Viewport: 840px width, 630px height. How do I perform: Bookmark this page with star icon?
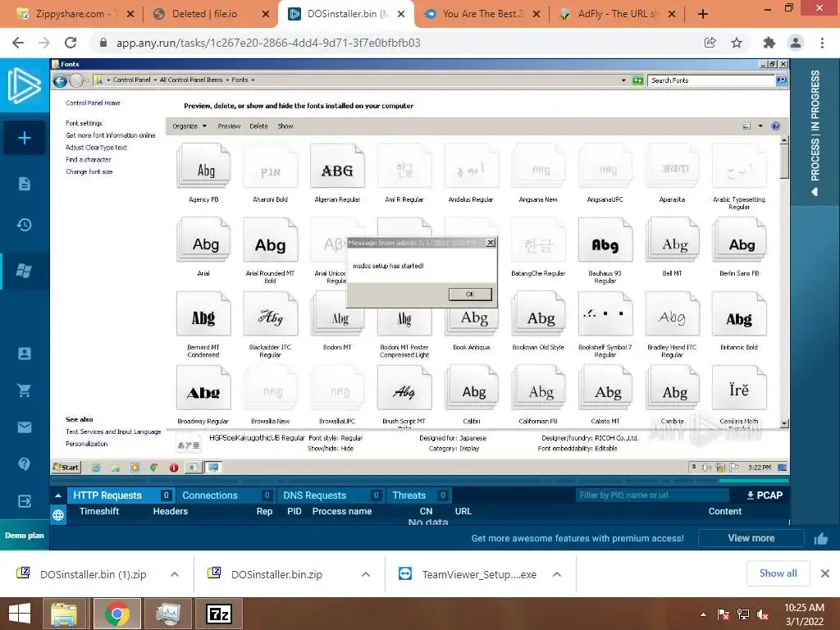[737, 43]
